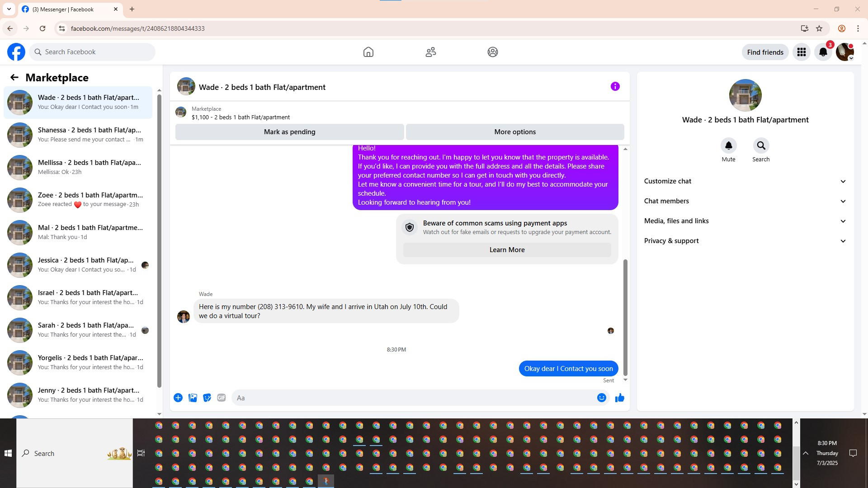The image size is (868, 488).
Task: Open the Facebook Home tab
Action: point(368,52)
